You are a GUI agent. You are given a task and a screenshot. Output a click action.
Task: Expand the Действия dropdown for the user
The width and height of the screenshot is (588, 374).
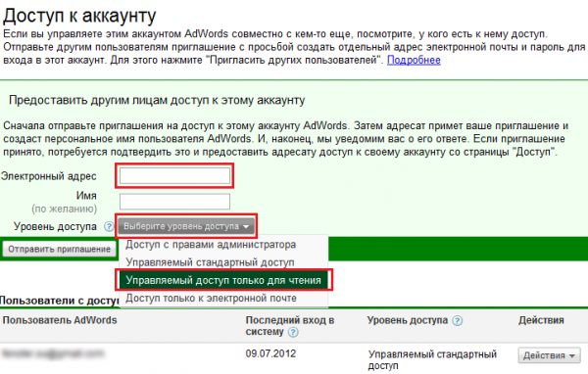549,355
